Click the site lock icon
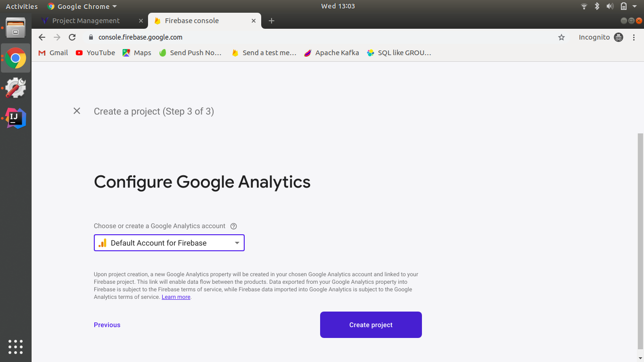The image size is (644, 362). click(91, 37)
